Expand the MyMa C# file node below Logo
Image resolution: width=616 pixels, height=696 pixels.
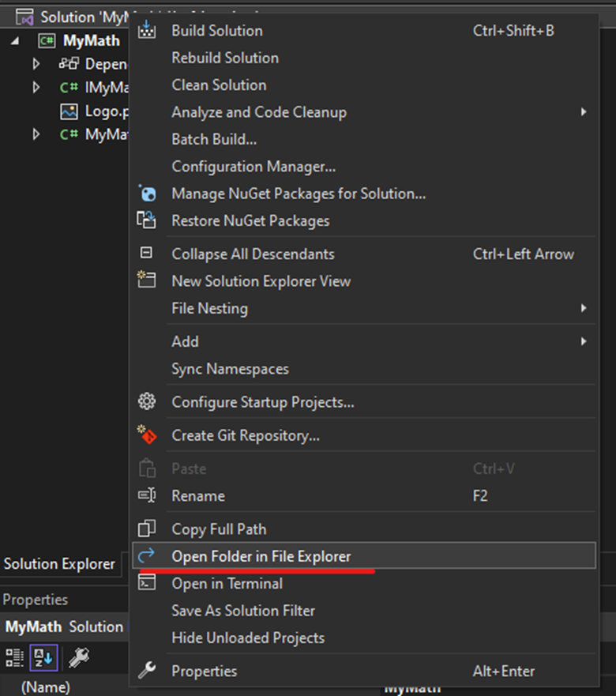(36, 134)
